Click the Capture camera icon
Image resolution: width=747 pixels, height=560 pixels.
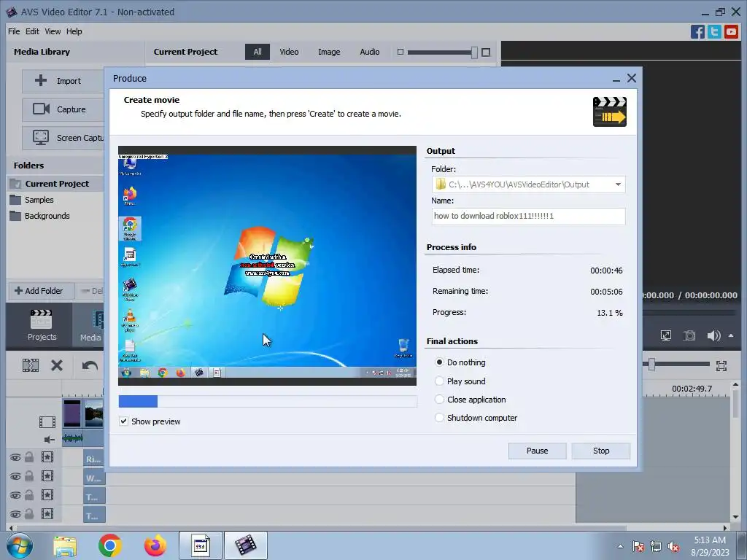[x=41, y=109]
